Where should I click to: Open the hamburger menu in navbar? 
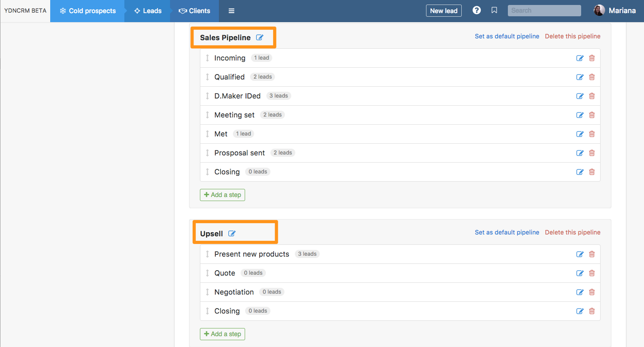click(232, 11)
